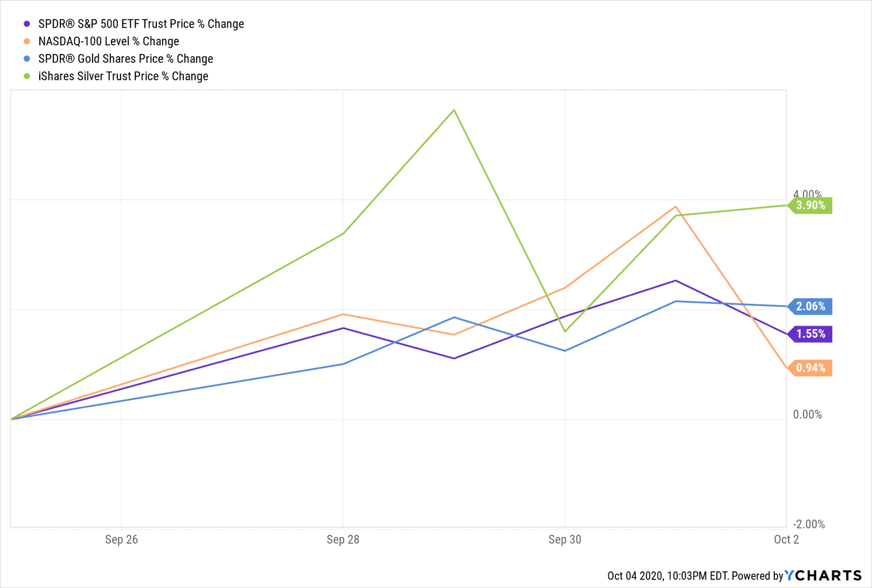The image size is (872, 588).
Task: Click the orange 0.94% value flag
Action: click(810, 367)
